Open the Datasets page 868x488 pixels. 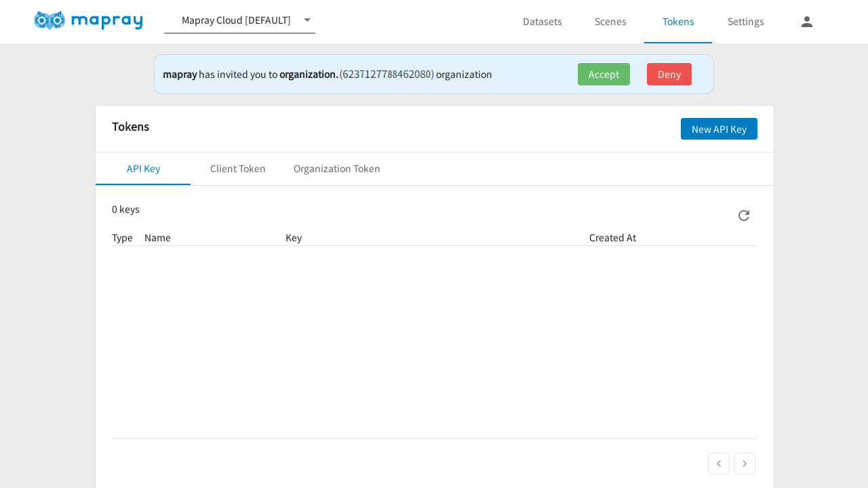tap(542, 22)
